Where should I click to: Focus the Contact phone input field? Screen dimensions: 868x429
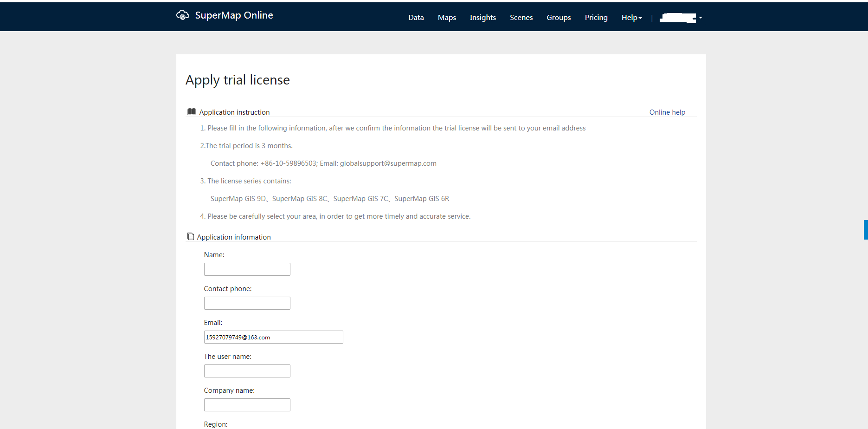247,303
